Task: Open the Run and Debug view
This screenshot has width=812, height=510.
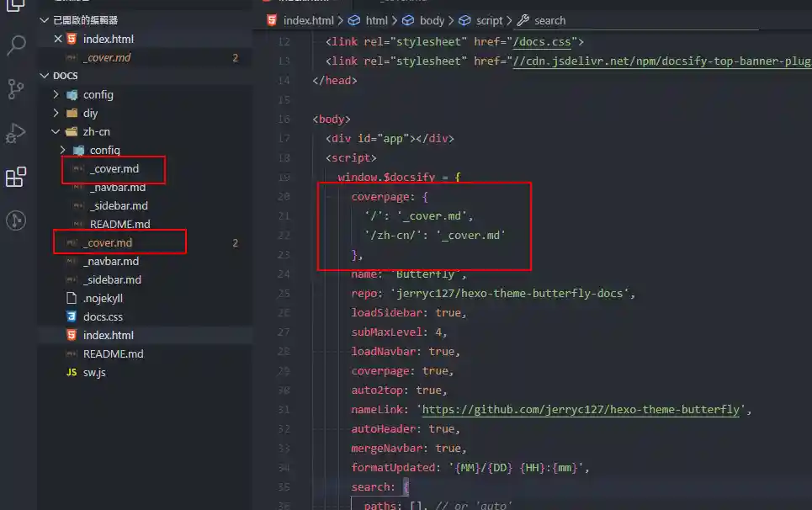Action: pos(15,133)
